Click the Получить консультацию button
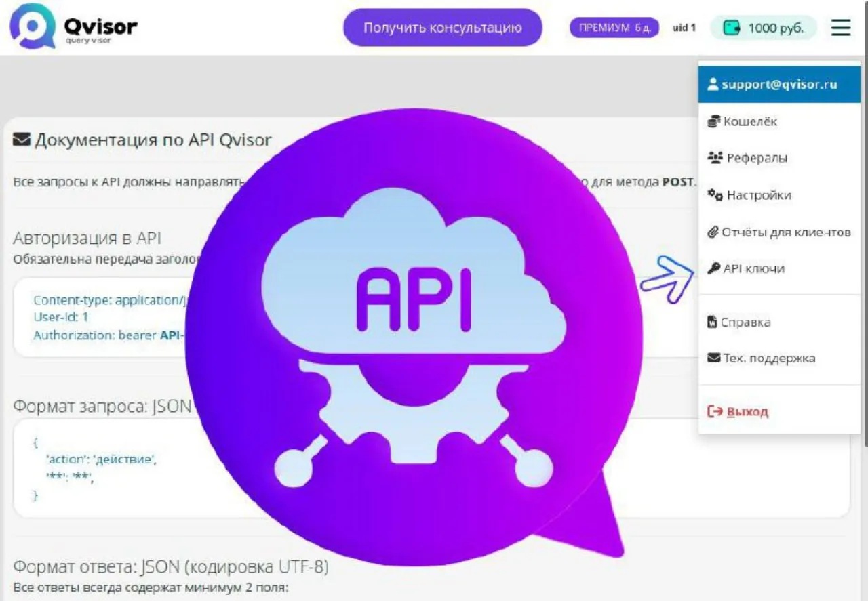 (443, 28)
